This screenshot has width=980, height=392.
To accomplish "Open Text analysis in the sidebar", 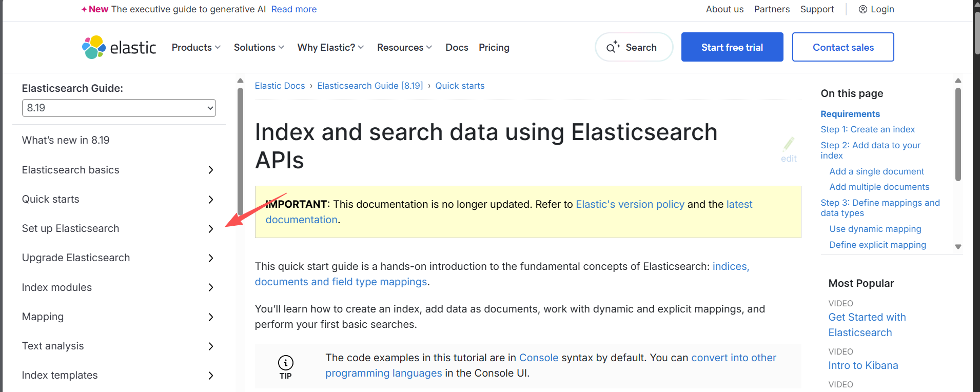I will [53, 346].
